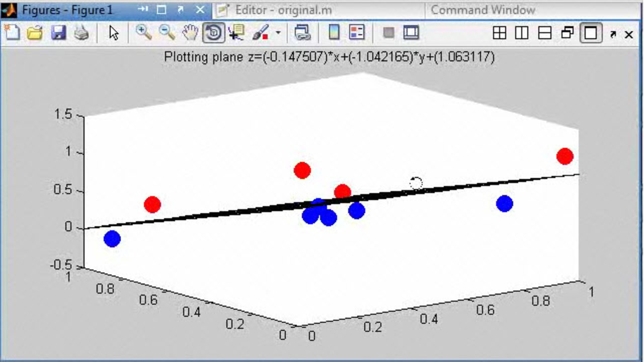Activate the Zoom Out magnifier tool

tap(167, 33)
